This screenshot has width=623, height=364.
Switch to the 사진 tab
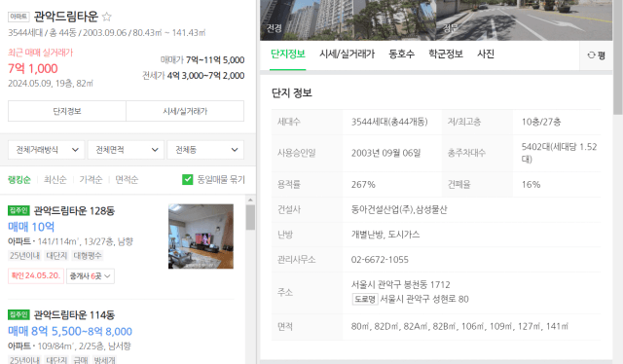click(486, 55)
